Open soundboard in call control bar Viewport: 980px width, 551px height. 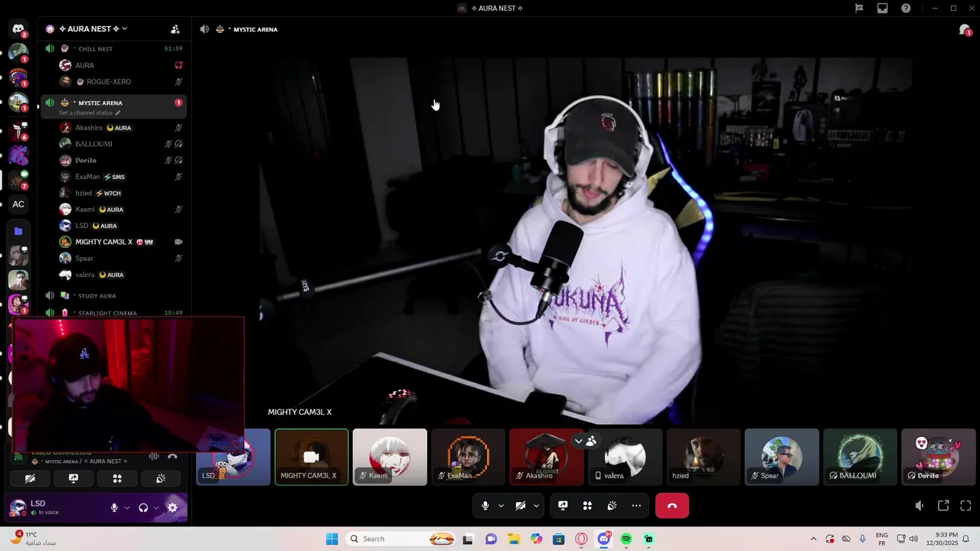[612, 506]
